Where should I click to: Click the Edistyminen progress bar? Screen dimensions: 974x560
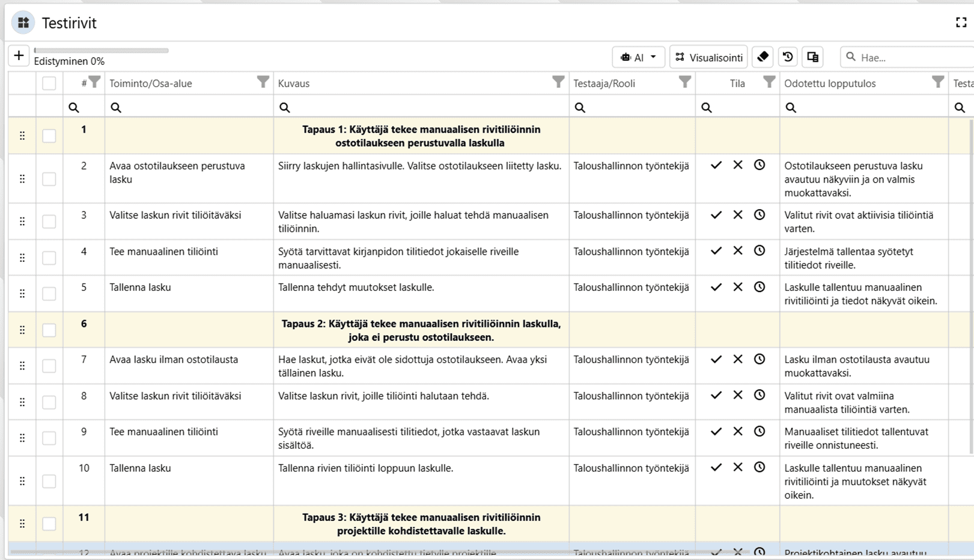click(101, 51)
